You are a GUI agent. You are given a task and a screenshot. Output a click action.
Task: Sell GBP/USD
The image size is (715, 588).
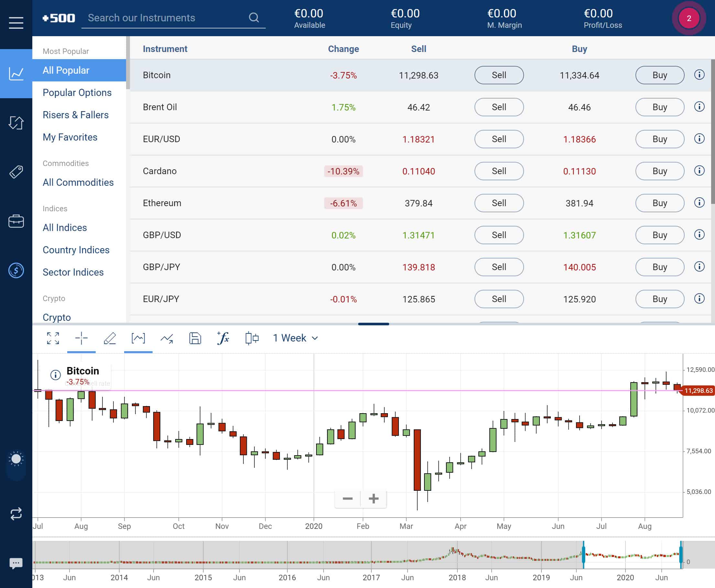pos(499,235)
